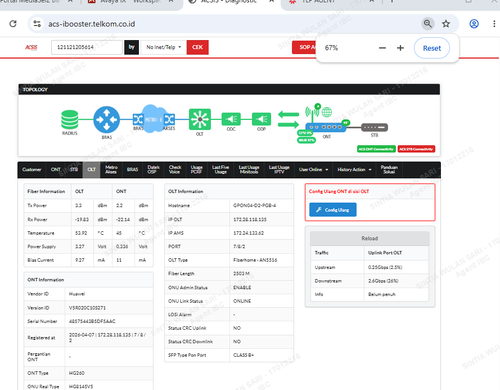
Task: Click the AKSES switch icon beside cloud
Action: (x=169, y=119)
